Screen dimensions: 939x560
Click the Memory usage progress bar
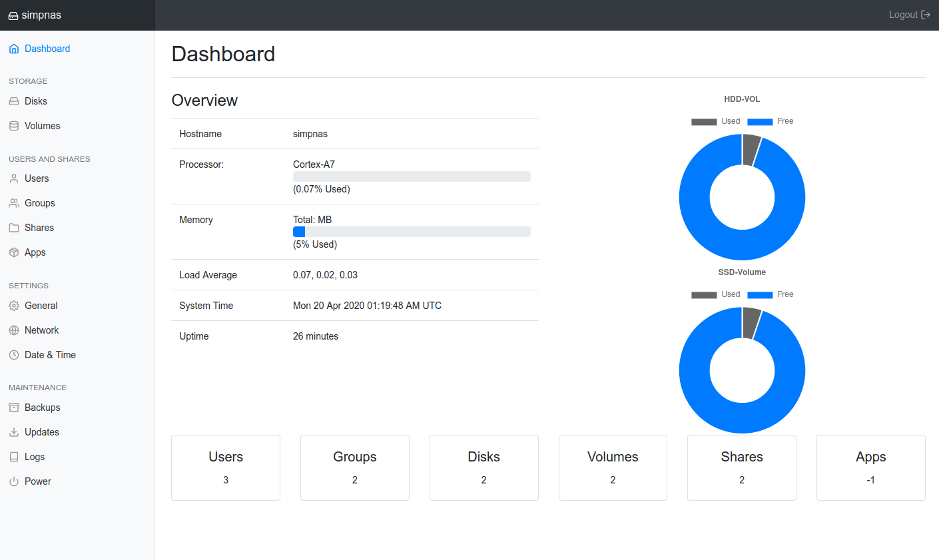click(412, 232)
